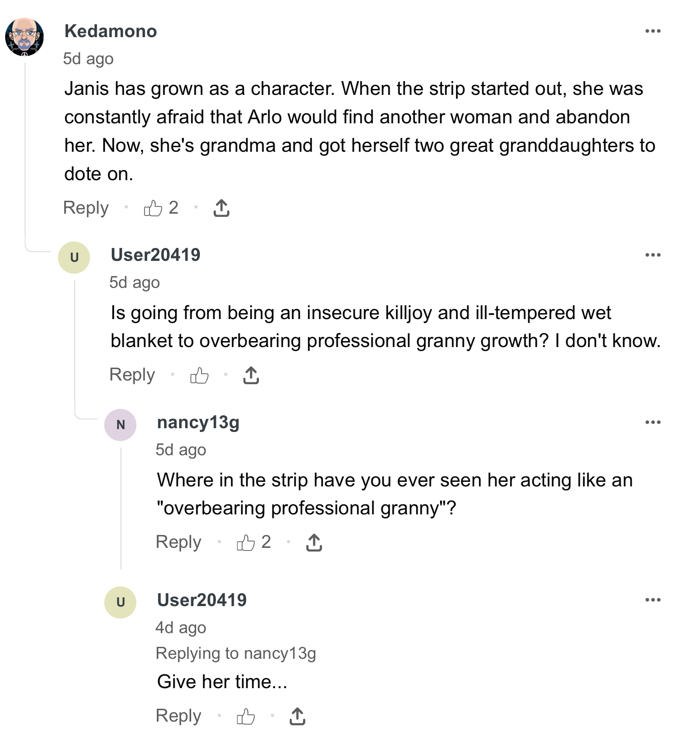Screen dimensions: 700x734
Task: Like the "Give her time..." comment
Action: [246, 716]
